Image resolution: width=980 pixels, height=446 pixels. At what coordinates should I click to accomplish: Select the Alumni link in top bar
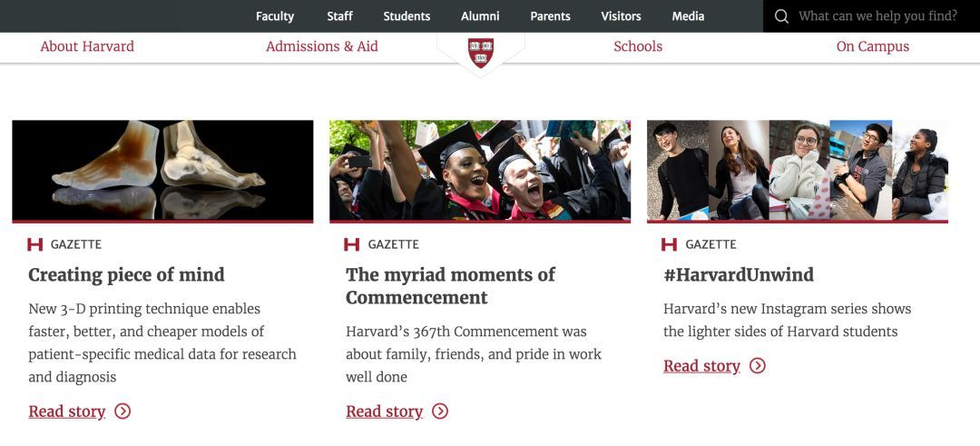(480, 16)
